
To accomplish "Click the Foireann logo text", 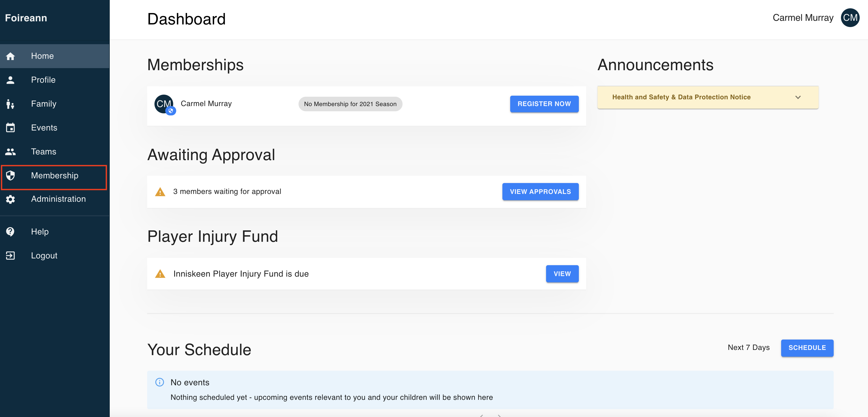I will coord(26,18).
